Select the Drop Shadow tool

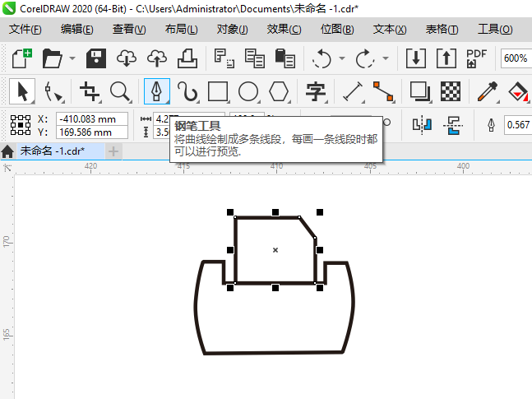tap(420, 91)
